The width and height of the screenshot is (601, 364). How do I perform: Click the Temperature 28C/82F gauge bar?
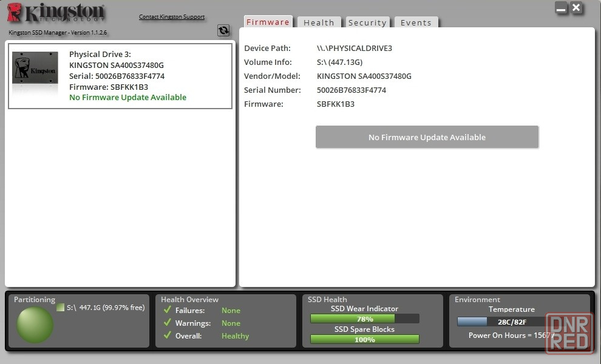[501, 322]
